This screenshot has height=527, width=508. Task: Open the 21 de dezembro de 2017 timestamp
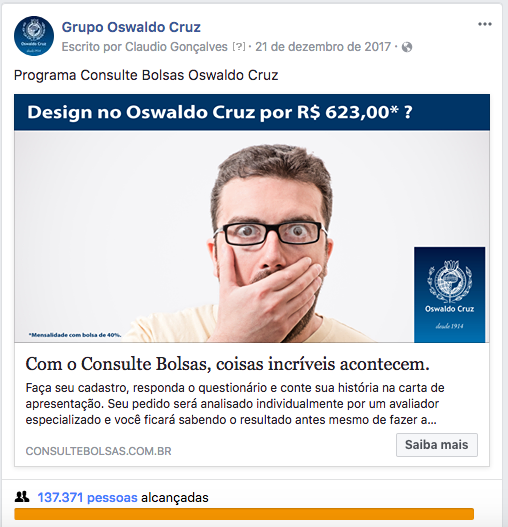click(x=323, y=47)
